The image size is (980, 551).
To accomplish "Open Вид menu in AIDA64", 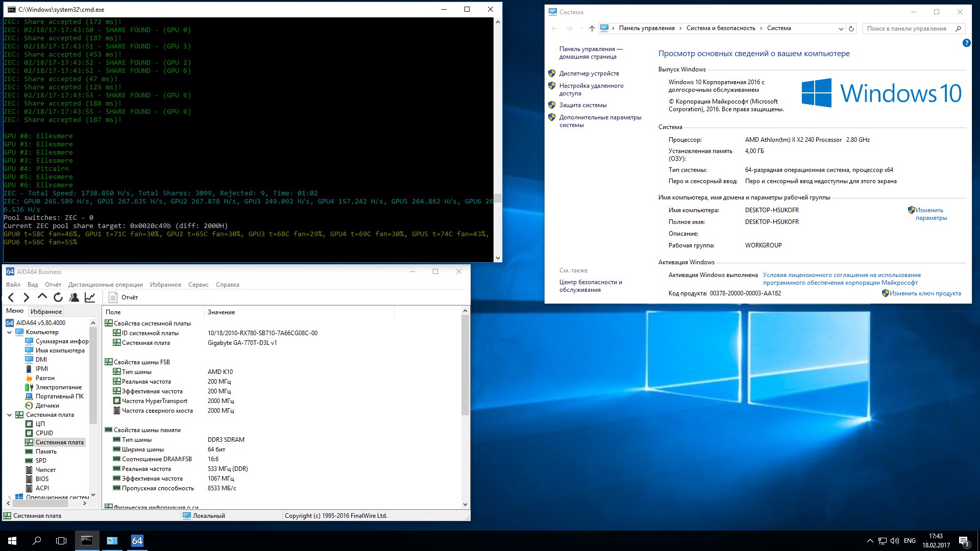I will 33,285.
